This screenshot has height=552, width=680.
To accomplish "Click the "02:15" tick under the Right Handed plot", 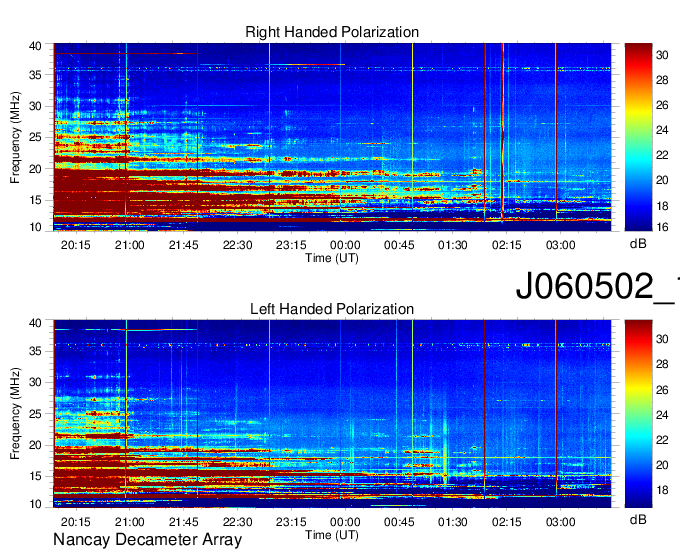I will pos(507,245).
